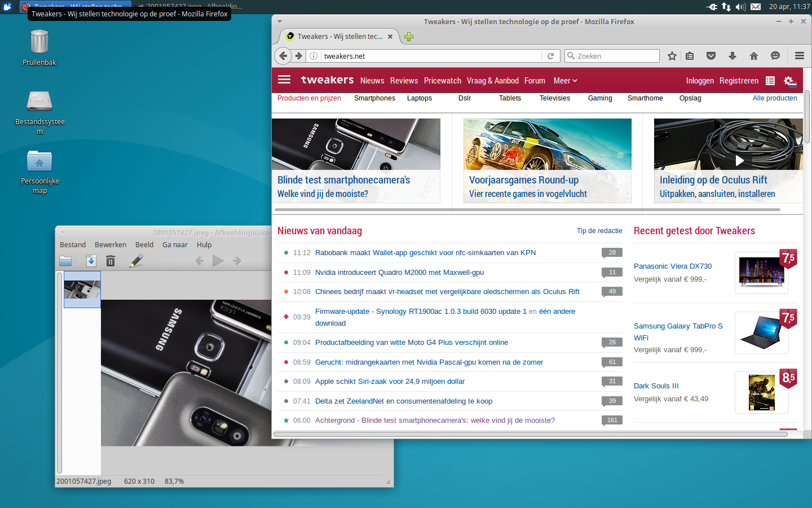The image size is (812, 508).
Task: Open a file in the image viewer
Action: 65,261
